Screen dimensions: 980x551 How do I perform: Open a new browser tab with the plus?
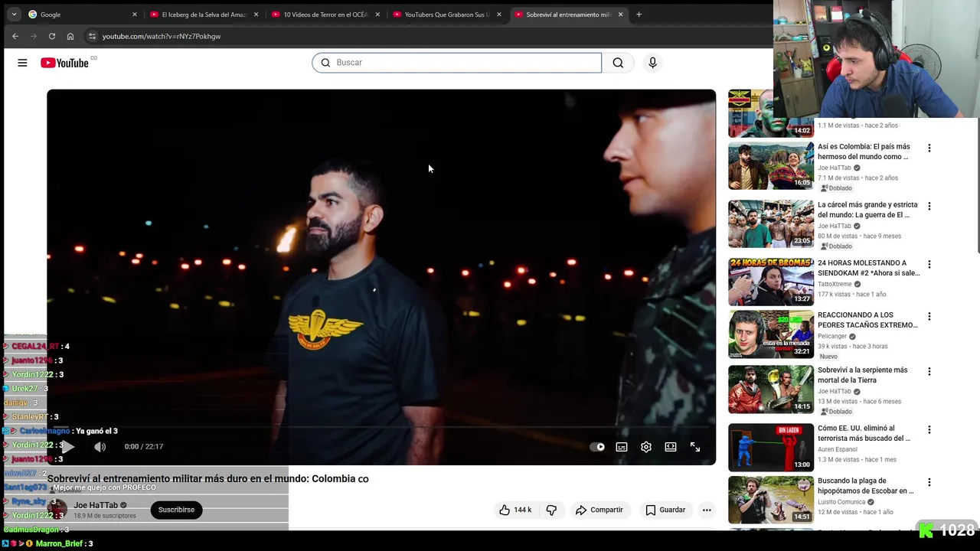(639, 15)
